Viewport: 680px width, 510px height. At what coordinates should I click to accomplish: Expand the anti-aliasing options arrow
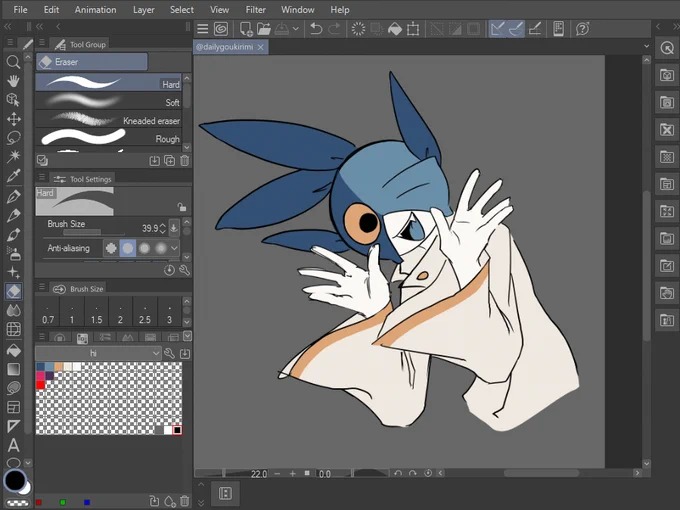click(x=174, y=248)
